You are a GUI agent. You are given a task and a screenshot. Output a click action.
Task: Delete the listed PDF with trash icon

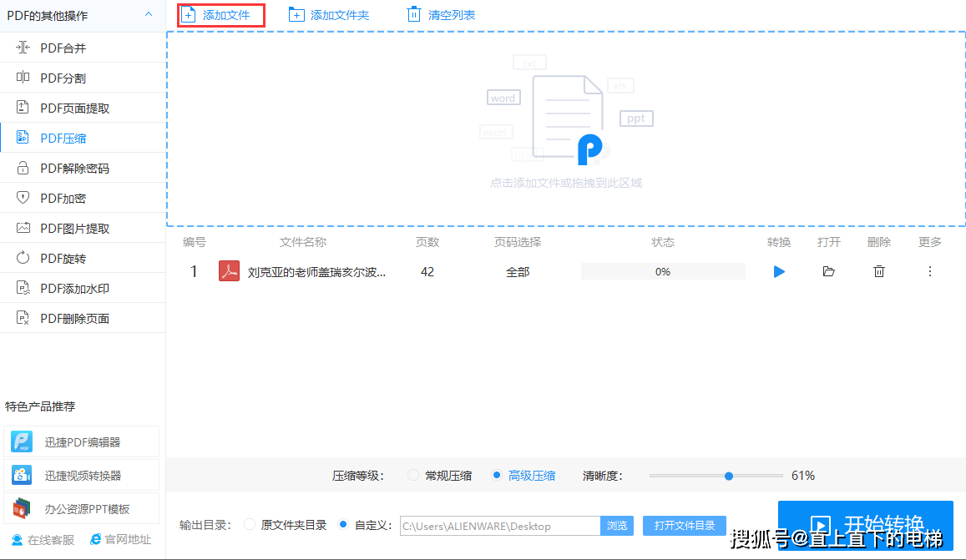point(878,271)
